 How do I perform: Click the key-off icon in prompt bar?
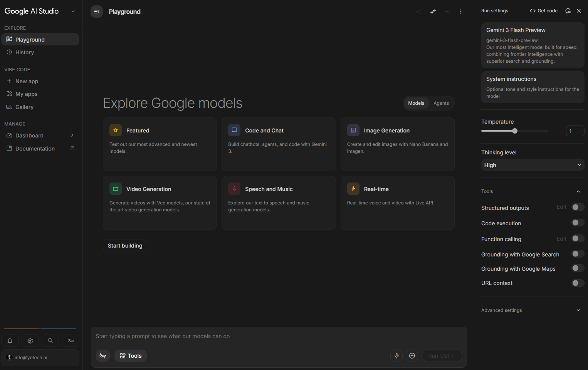[x=103, y=356]
